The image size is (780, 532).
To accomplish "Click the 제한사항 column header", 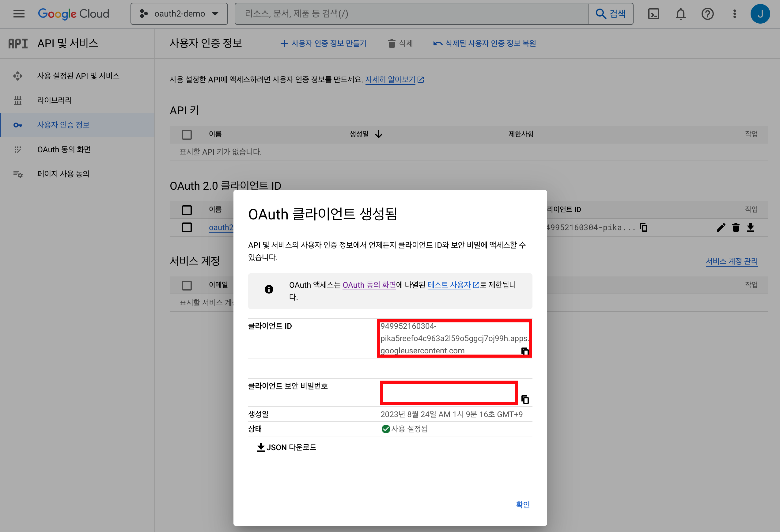I will 521,134.
